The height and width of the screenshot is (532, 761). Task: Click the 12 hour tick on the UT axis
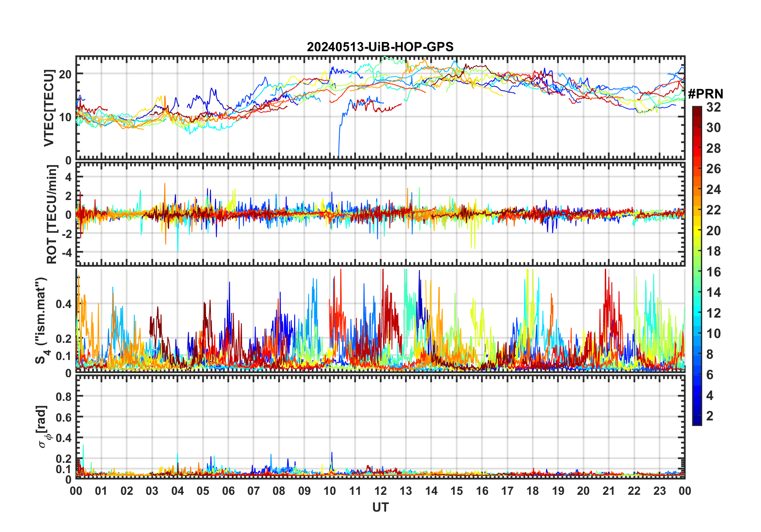click(380, 491)
